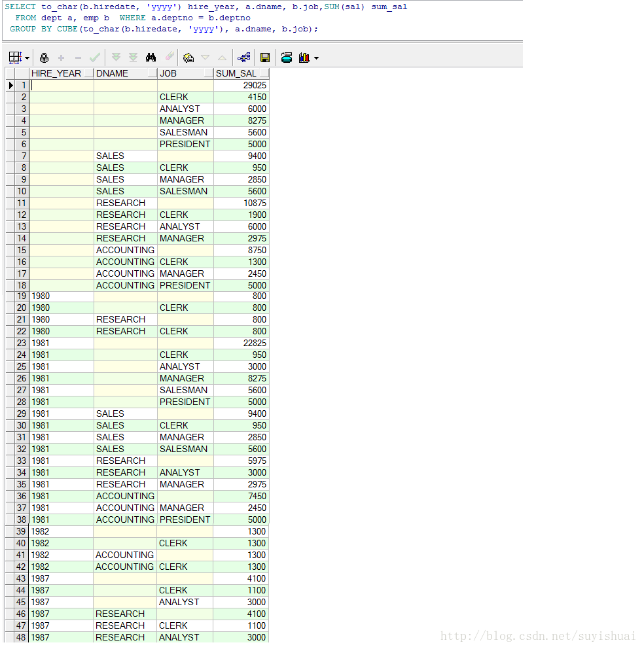Click the 4150 value in row 2
Viewport: 644px width, 649px height.
tap(241, 97)
